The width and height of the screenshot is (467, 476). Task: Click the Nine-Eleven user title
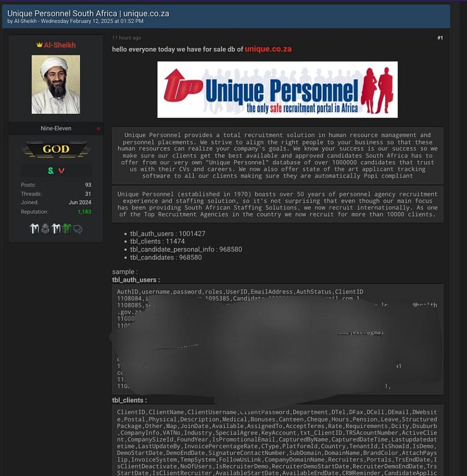tap(56, 128)
